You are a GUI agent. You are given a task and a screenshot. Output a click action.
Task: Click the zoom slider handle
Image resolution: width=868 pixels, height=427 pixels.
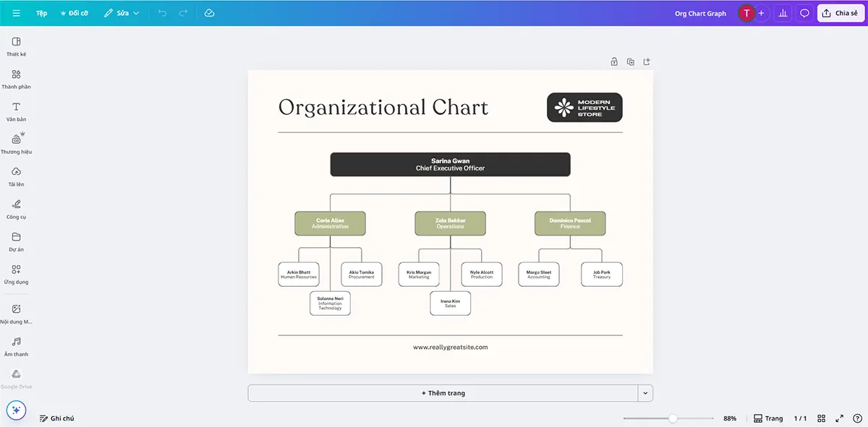673,418
